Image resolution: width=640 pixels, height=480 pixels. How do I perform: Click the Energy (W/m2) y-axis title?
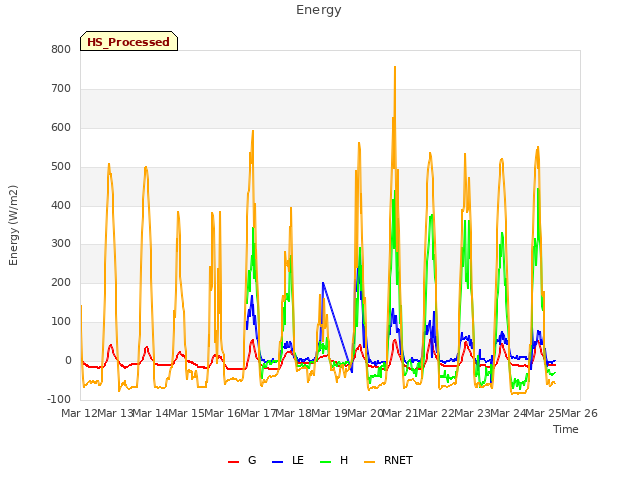click(x=13, y=225)
